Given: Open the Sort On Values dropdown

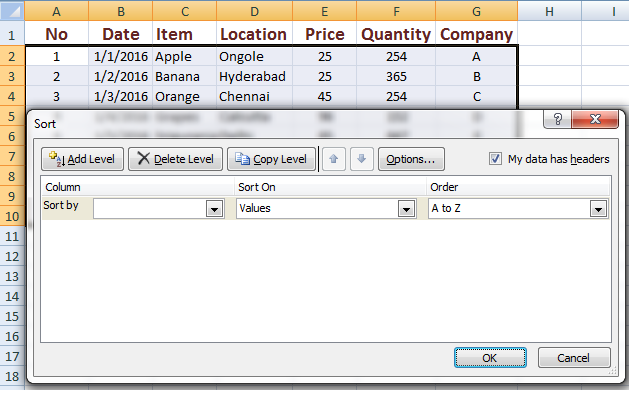Looking at the screenshot, I should [x=406, y=209].
